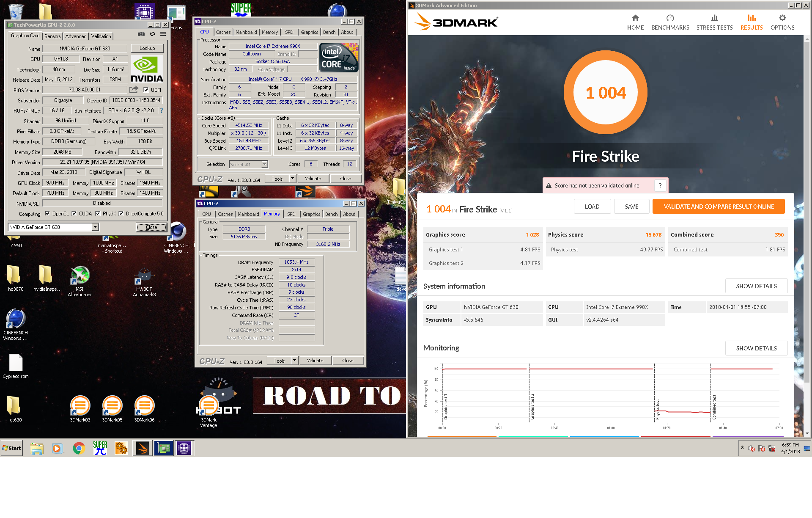Show System information details

tap(756, 286)
